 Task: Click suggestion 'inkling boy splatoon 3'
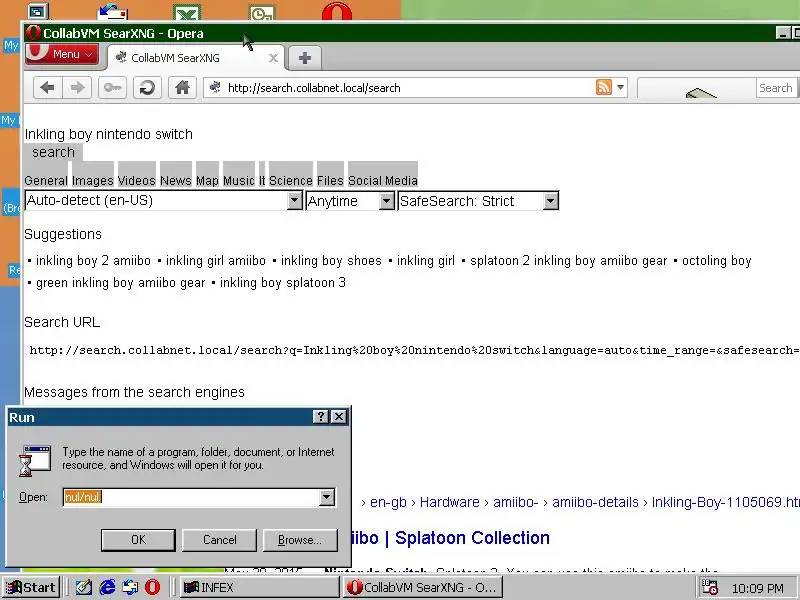click(283, 283)
